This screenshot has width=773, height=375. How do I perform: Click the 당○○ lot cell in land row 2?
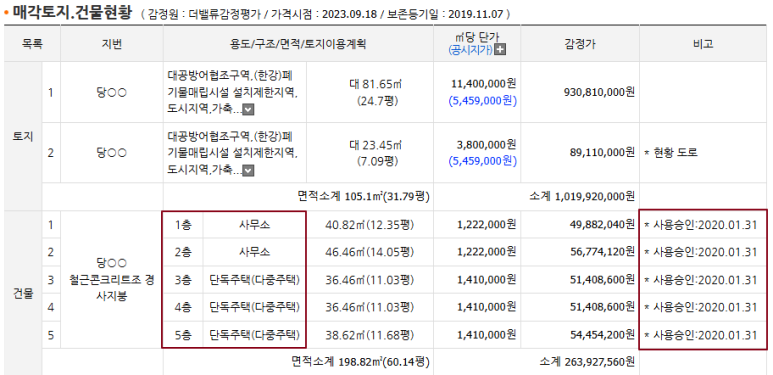tap(112, 153)
